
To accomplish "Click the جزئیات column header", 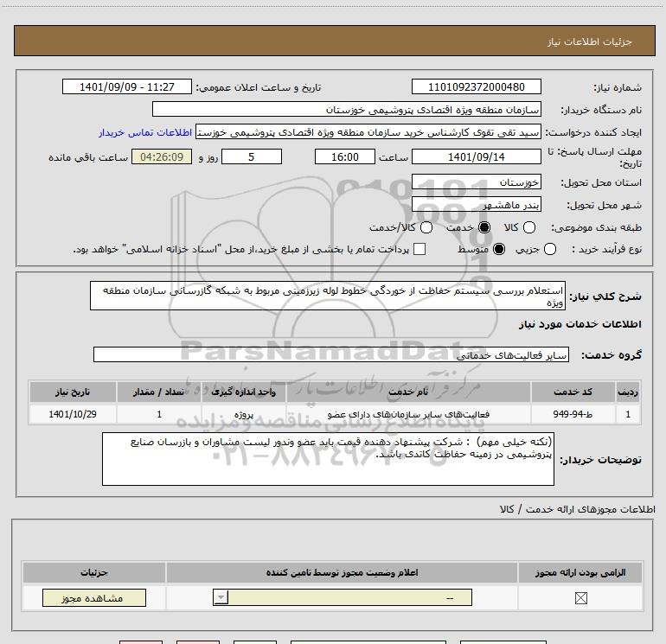I will 94,572.
